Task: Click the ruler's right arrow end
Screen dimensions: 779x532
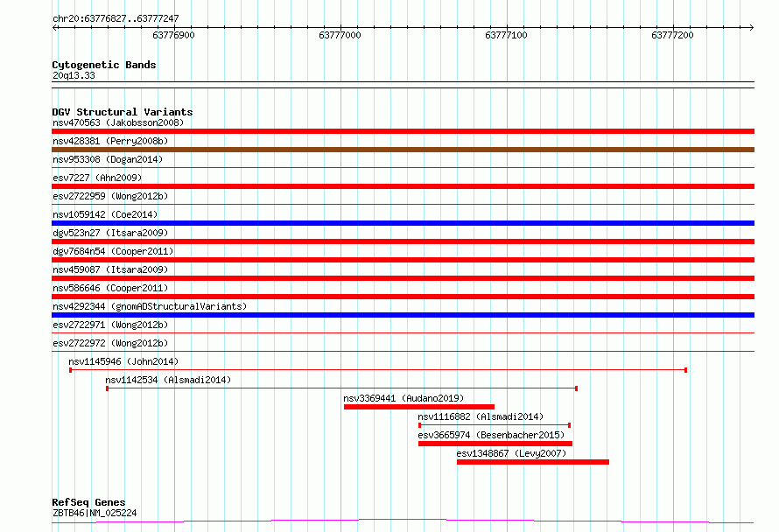Action: pos(752,27)
